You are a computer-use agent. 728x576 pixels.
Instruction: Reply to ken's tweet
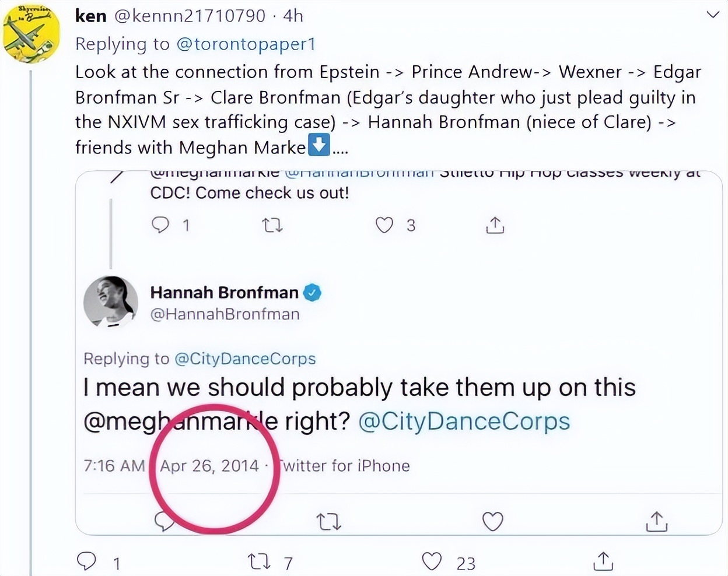87,561
